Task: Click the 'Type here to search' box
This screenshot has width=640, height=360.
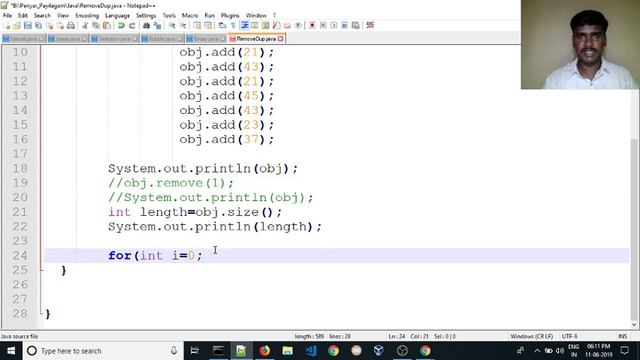Action: pyautogui.click(x=103, y=351)
